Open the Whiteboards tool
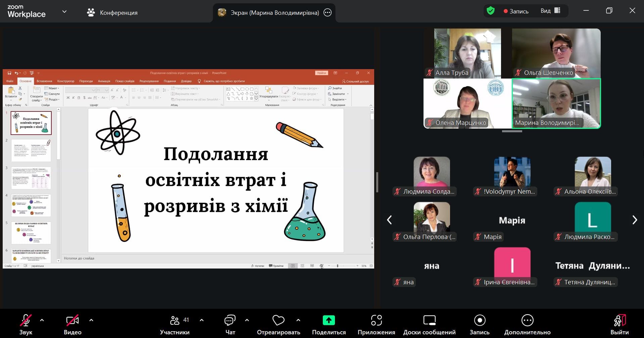This screenshot has width=644, height=338. pos(429,325)
